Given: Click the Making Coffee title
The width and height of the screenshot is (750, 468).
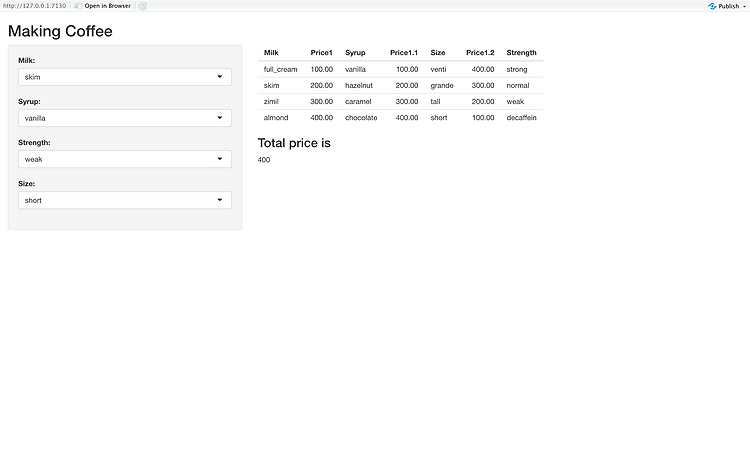Looking at the screenshot, I should pyautogui.click(x=60, y=31).
